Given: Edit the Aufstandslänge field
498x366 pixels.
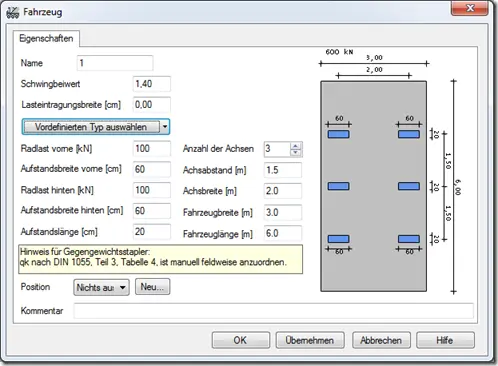Looking at the screenshot, I should point(152,232).
